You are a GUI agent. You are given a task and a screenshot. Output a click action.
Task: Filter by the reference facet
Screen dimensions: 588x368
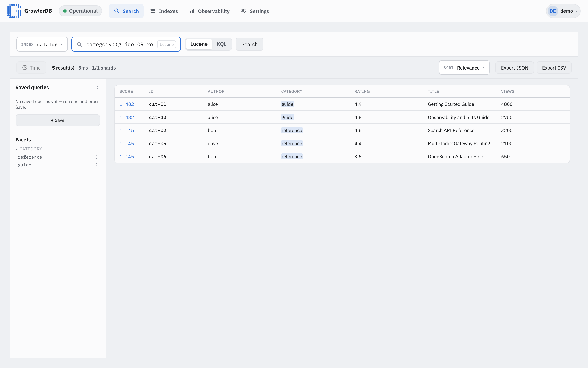point(58,157)
